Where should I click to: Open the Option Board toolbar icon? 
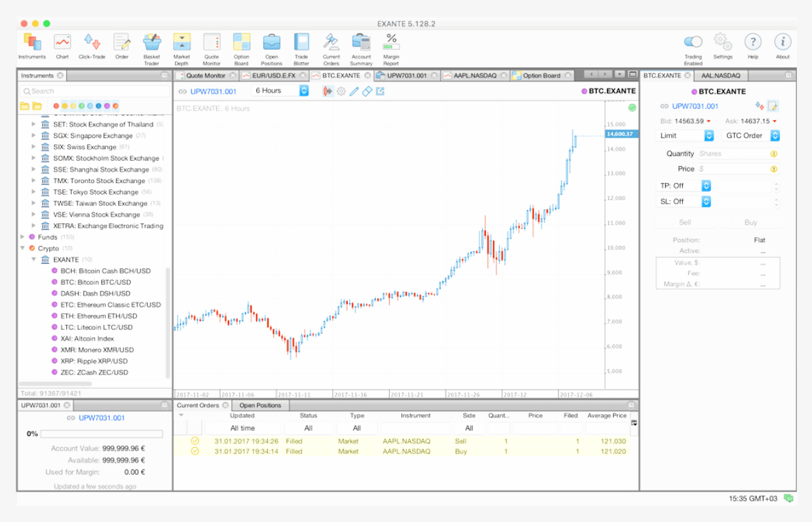[x=241, y=49]
